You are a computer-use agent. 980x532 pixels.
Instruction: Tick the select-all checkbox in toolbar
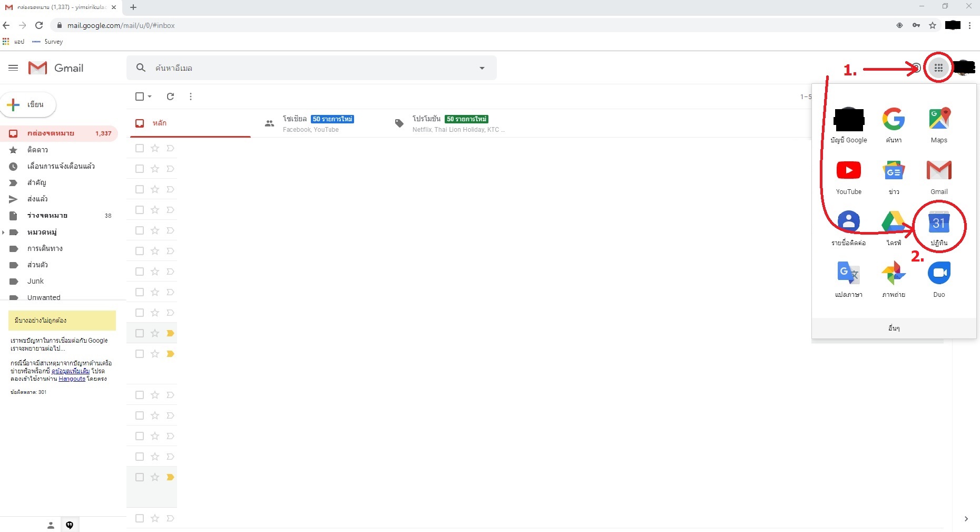coord(140,96)
